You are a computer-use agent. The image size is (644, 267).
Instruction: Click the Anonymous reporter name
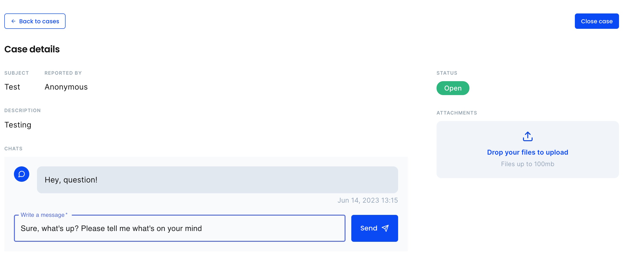click(x=66, y=87)
